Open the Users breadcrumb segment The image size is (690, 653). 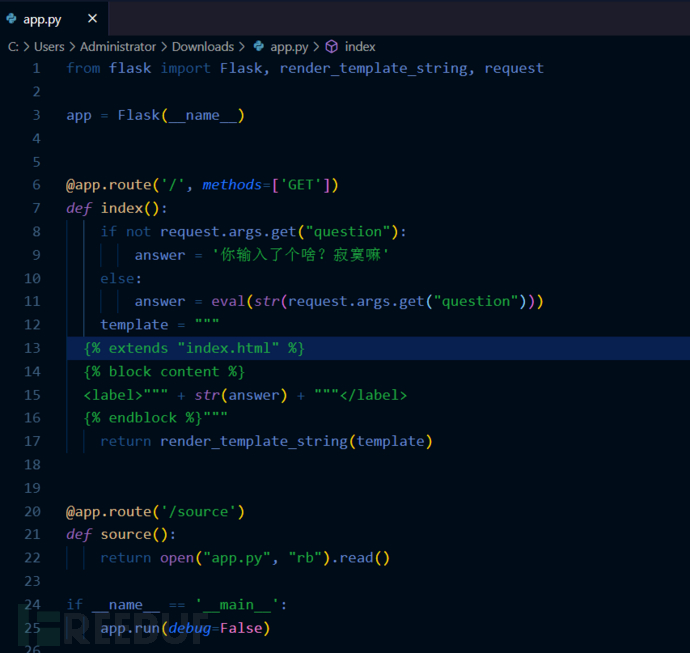click(x=49, y=47)
